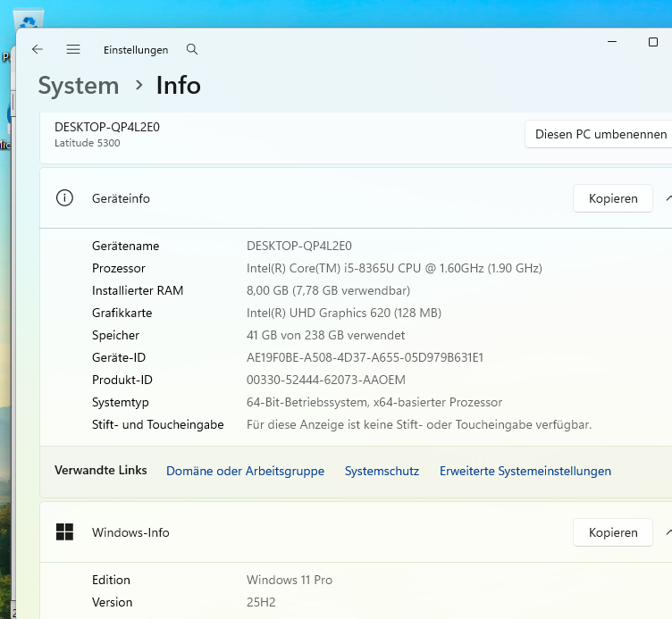
Task: Open Domäne oder Arbeitsgruppe link
Action: [x=245, y=471]
